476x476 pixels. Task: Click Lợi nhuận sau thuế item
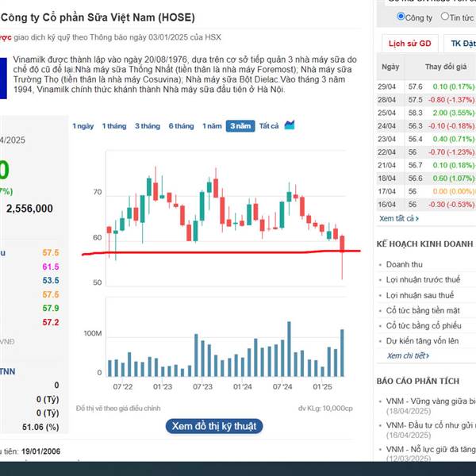[420, 295]
